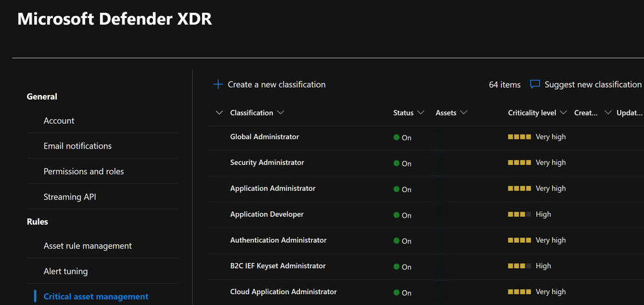
Task: Open Email notifications settings
Action: coord(77,146)
